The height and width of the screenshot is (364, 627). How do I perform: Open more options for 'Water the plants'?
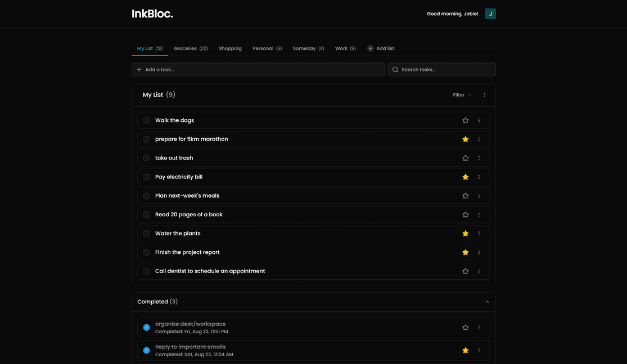click(x=479, y=234)
